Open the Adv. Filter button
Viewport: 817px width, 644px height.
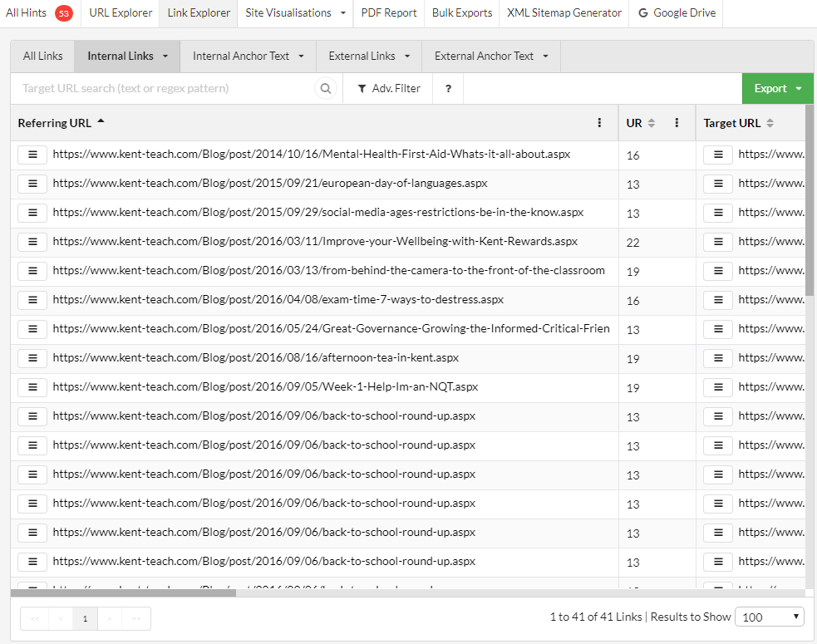(388, 89)
